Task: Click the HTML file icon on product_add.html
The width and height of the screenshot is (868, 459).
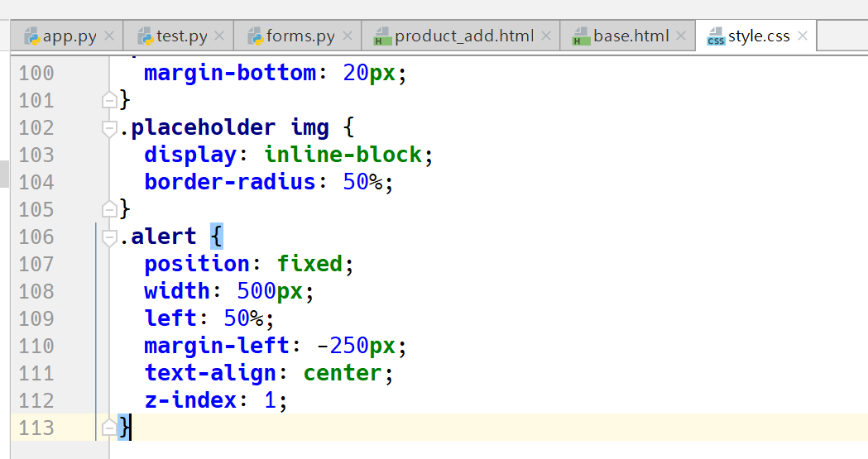Action: pos(382,36)
